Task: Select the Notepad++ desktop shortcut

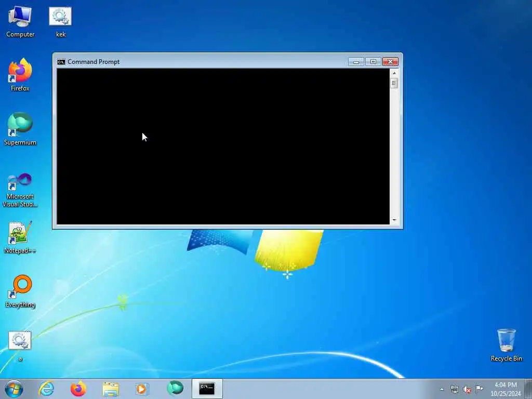Action: coord(20,237)
